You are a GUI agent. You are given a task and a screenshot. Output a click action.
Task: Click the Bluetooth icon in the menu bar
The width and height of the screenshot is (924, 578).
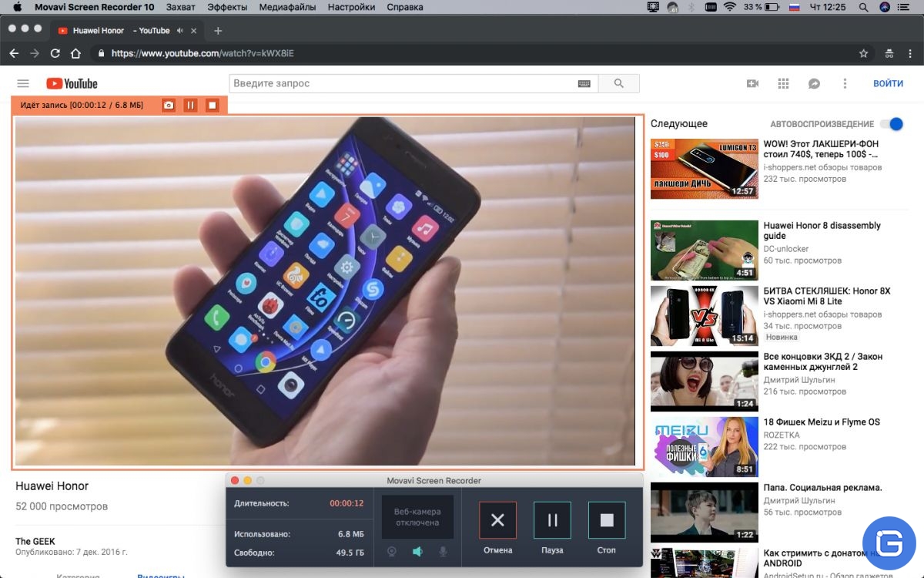click(x=691, y=7)
